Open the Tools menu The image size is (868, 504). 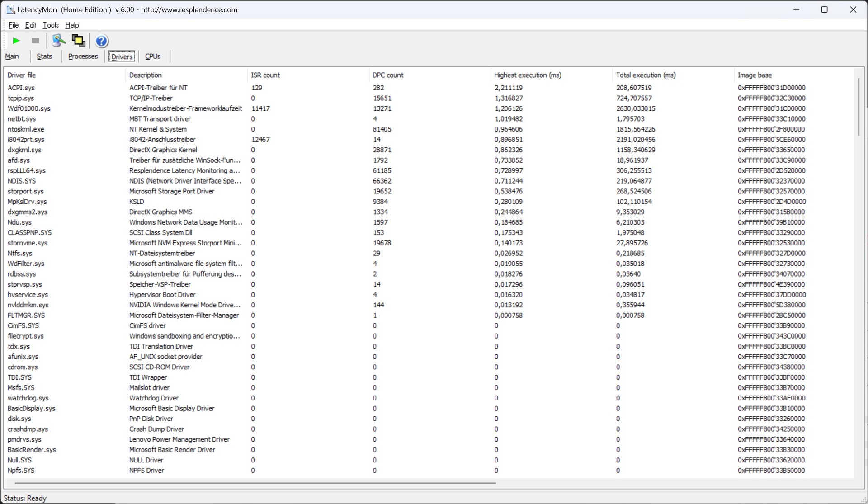point(50,25)
